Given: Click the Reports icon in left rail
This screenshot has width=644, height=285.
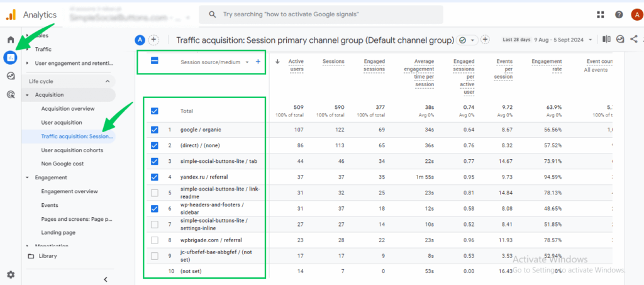Looking at the screenshot, I should tap(11, 58).
